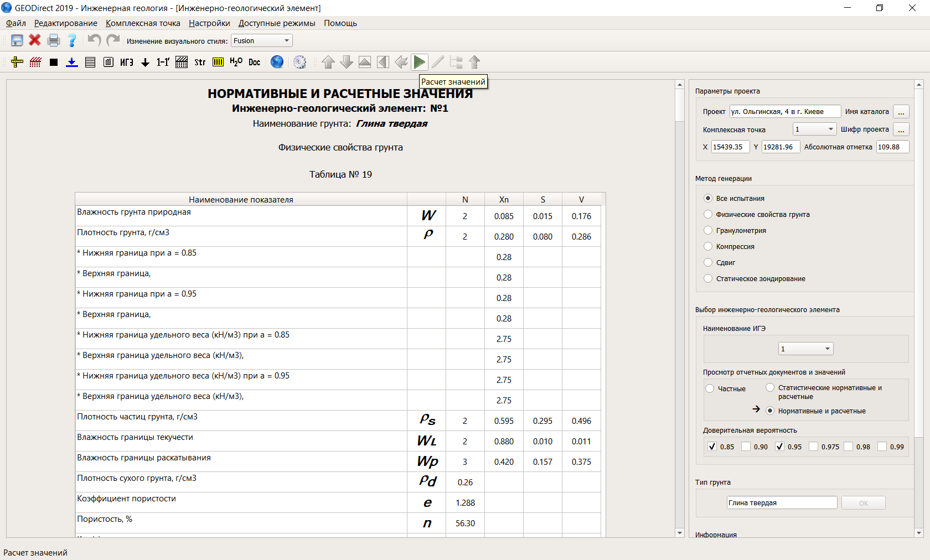Toggle the 0.90 confidence probability checkbox
The image size is (930, 560).
click(746, 447)
